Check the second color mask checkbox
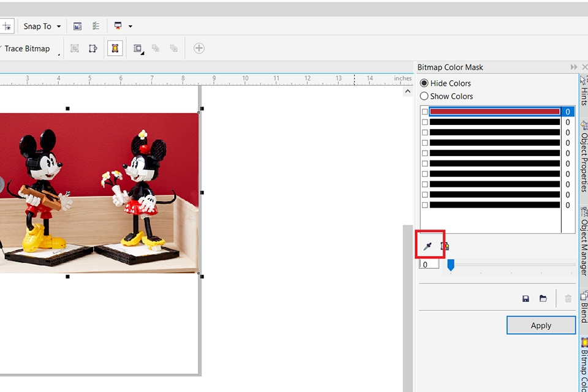 (425, 123)
